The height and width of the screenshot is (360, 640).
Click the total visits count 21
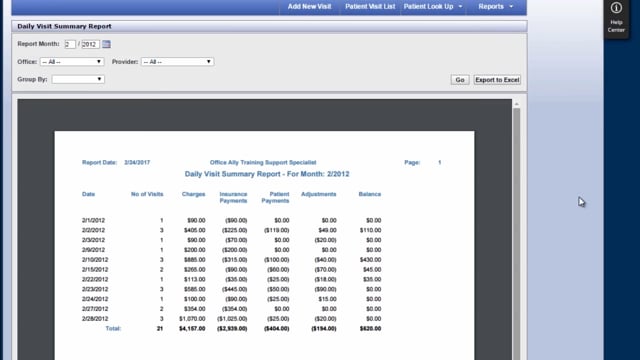click(160, 329)
